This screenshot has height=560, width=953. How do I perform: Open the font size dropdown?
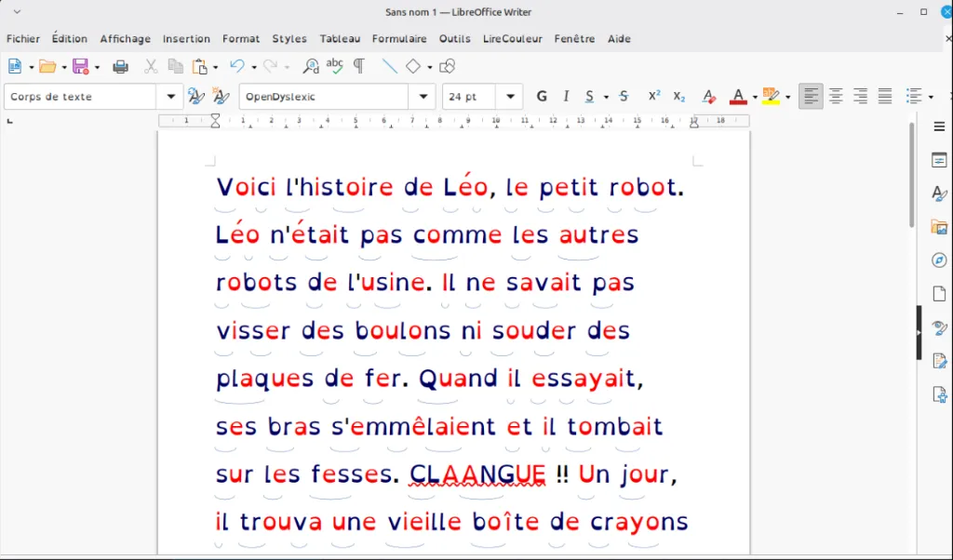(510, 96)
